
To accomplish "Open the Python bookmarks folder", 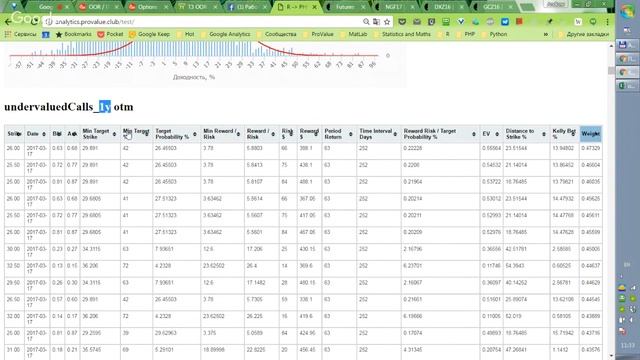I will pyautogui.click(x=494, y=34).
